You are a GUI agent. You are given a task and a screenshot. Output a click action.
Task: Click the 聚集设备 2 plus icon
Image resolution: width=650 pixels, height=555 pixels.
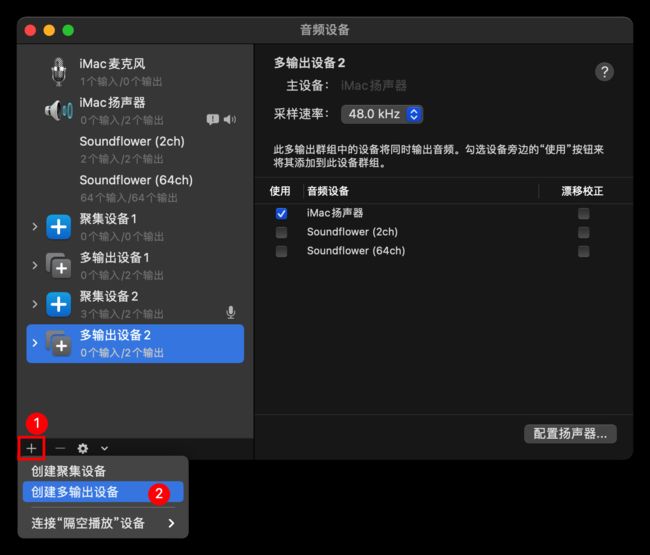(58, 304)
